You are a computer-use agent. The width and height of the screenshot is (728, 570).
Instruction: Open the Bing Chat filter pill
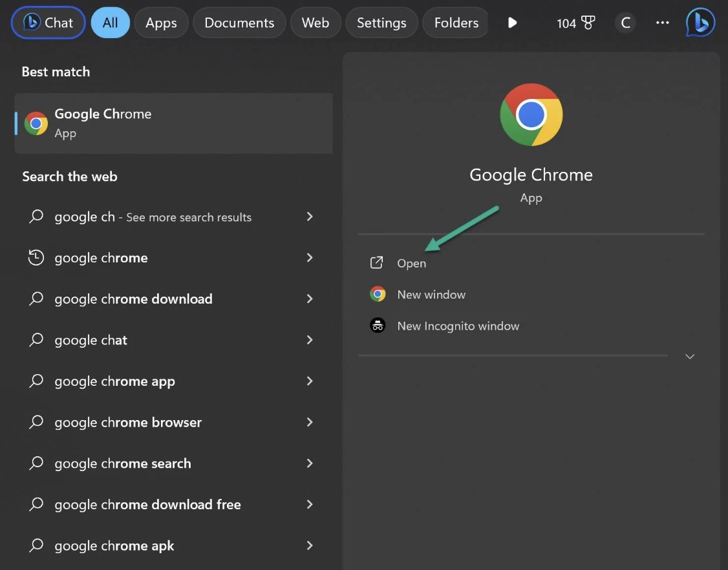click(48, 22)
